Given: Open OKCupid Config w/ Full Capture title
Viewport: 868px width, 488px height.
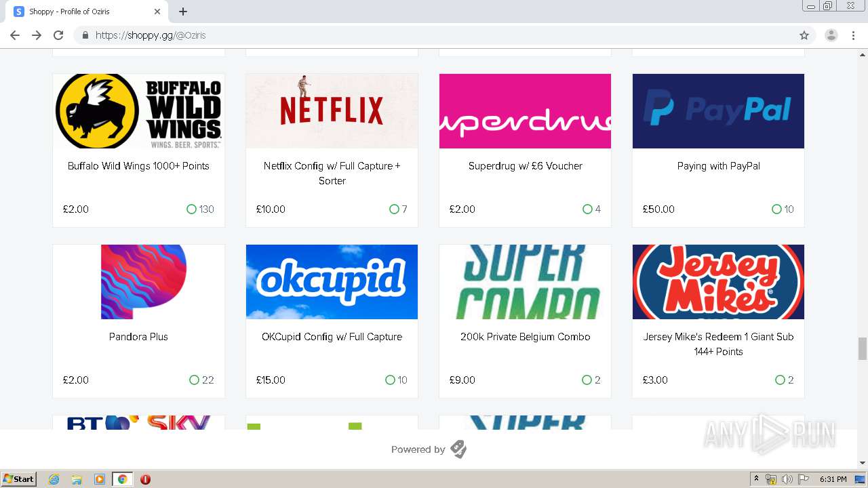Looking at the screenshot, I should click(332, 337).
